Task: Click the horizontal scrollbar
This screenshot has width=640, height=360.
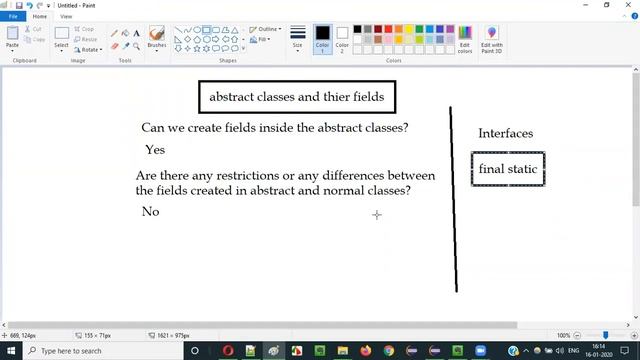Action: (262, 325)
